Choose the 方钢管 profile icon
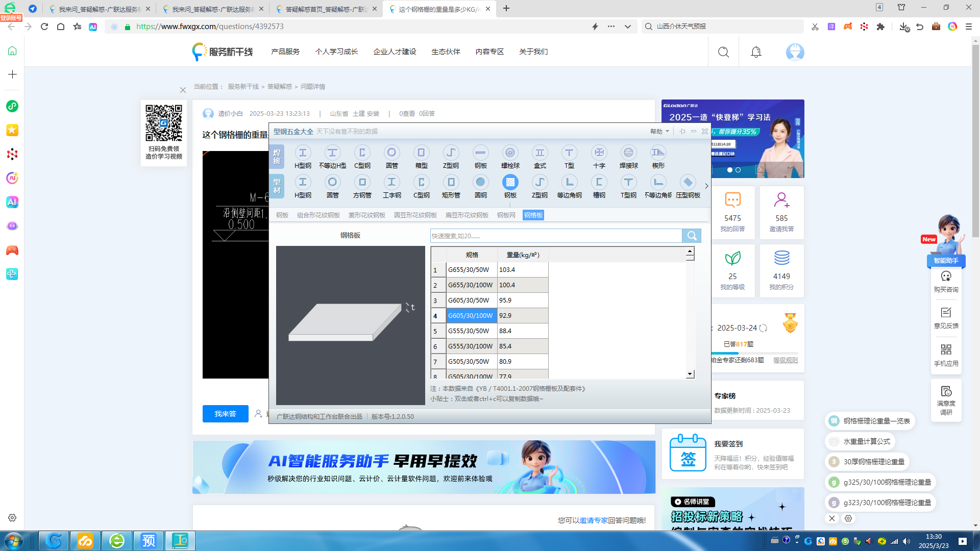Viewport: 980px width, 551px height. click(362, 187)
